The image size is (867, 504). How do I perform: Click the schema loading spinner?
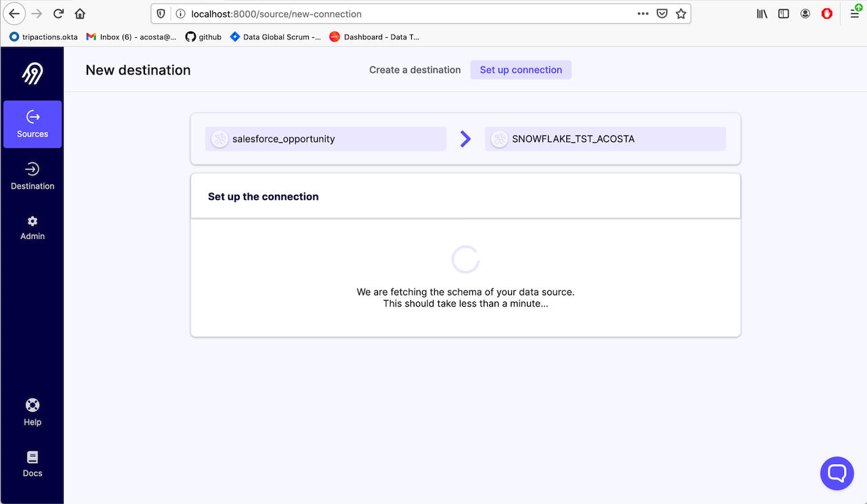click(465, 259)
